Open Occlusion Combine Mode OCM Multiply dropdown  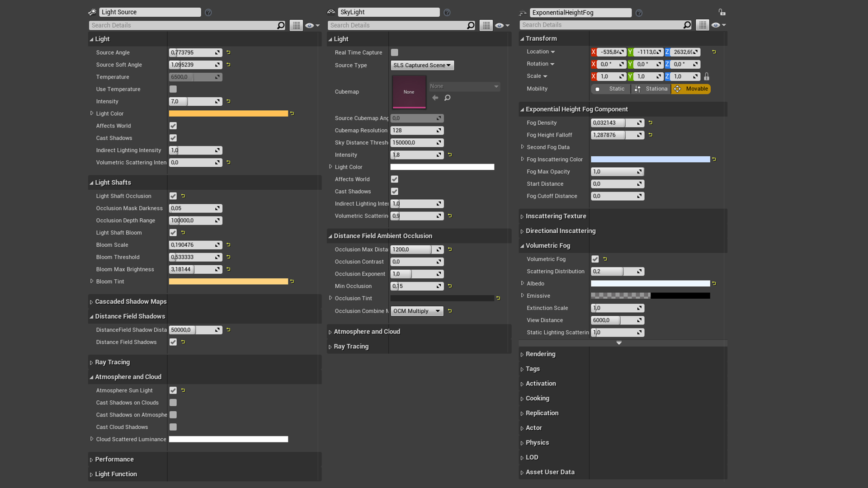[x=416, y=311]
